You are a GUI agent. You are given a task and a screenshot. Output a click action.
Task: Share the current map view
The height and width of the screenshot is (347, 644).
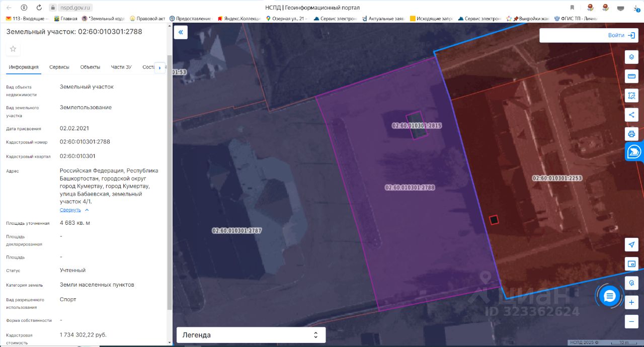(631, 115)
